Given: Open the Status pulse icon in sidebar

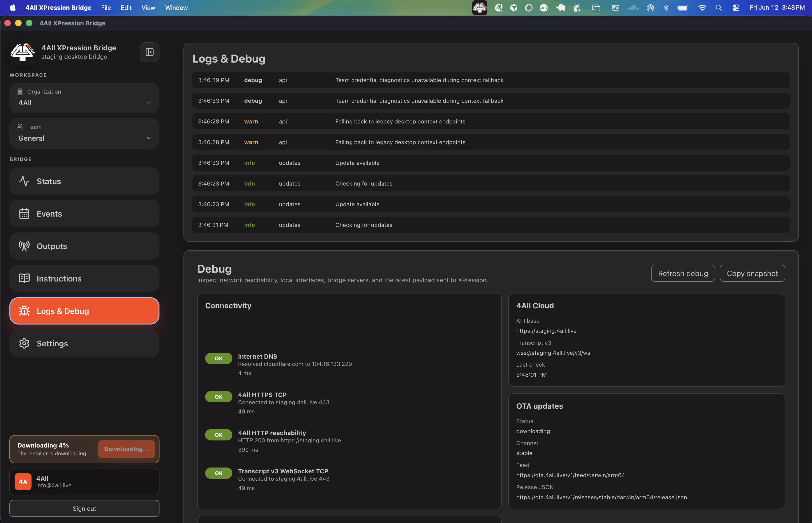Looking at the screenshot, I should pyautogui.click(x=24, y=181).
